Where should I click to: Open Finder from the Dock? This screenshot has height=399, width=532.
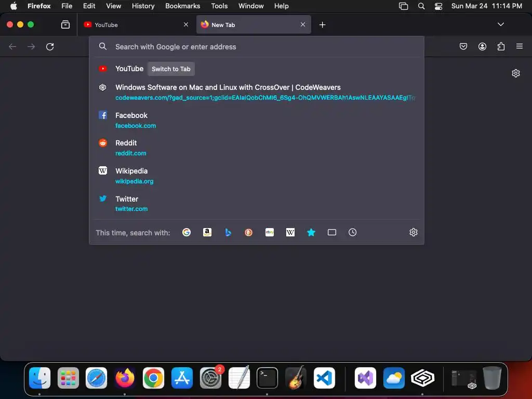click(39, 378)
